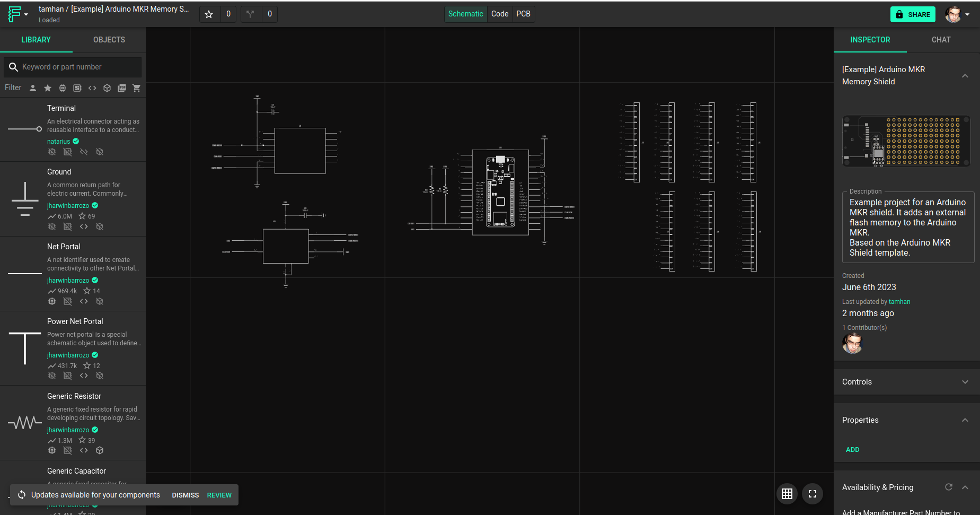The height and width of the screenshot is (515, 980).
Task: Open tamhan profile link under Last updated
Action: pyautogui.click(x=899, y=302)
